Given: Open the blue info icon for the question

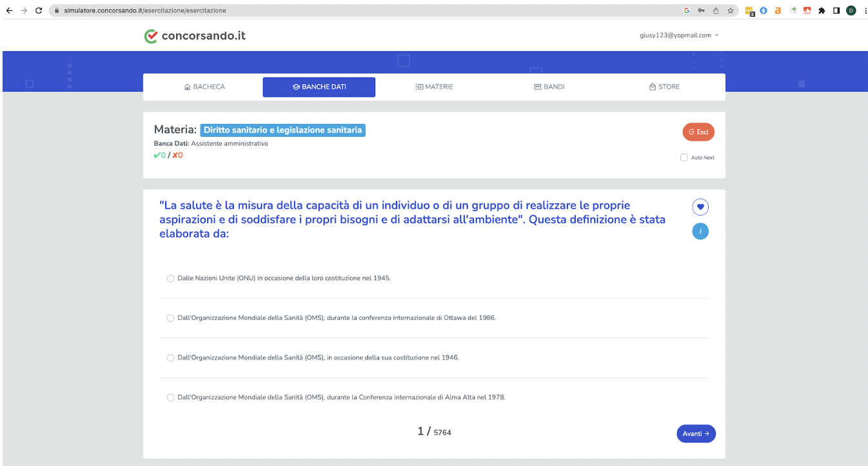Looking at the screenshot, I should (x=700, y=231).
